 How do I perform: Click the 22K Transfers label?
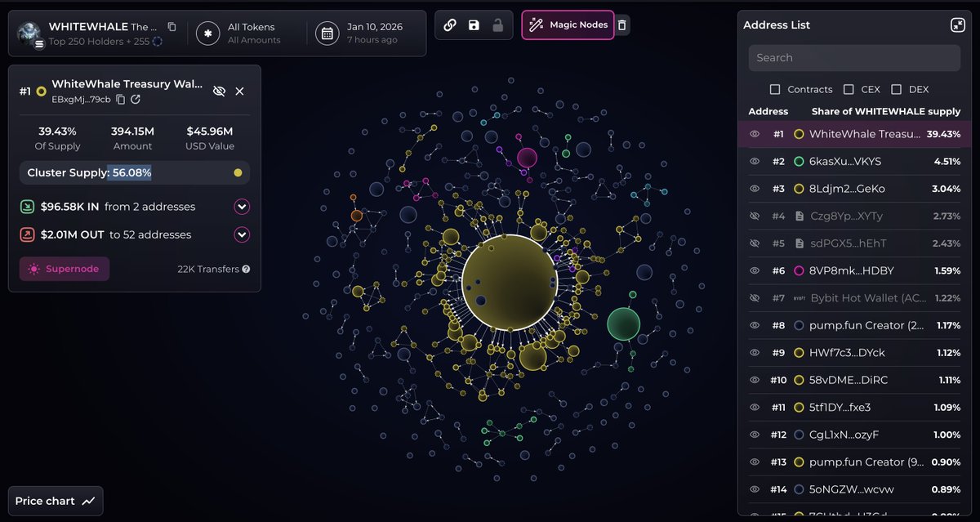(208, 269)
